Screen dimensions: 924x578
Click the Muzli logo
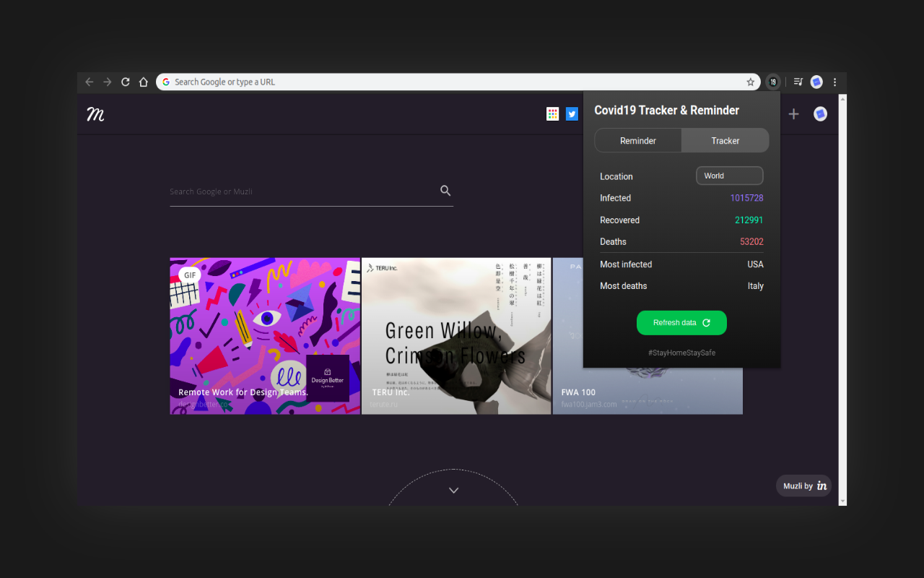point(95,114)
